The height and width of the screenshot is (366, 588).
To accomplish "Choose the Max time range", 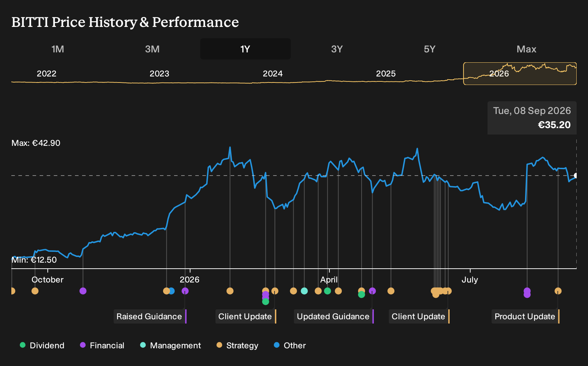I will click(526, 49).
